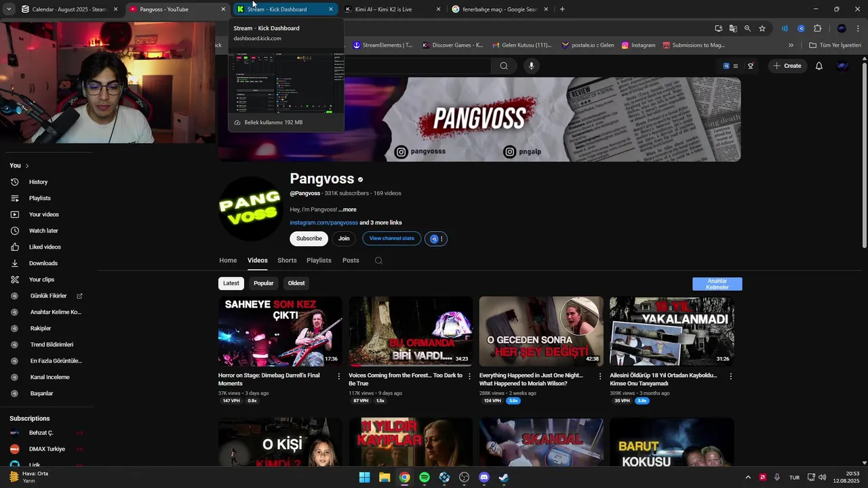Open Tüm Yer İşaretleri bookmarks folder

[835, 45]
